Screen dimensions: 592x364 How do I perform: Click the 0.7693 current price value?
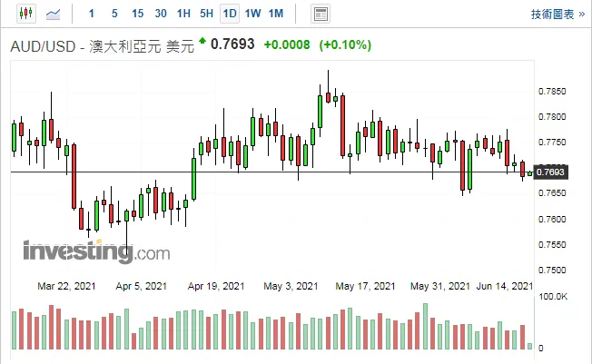(232, 44)
